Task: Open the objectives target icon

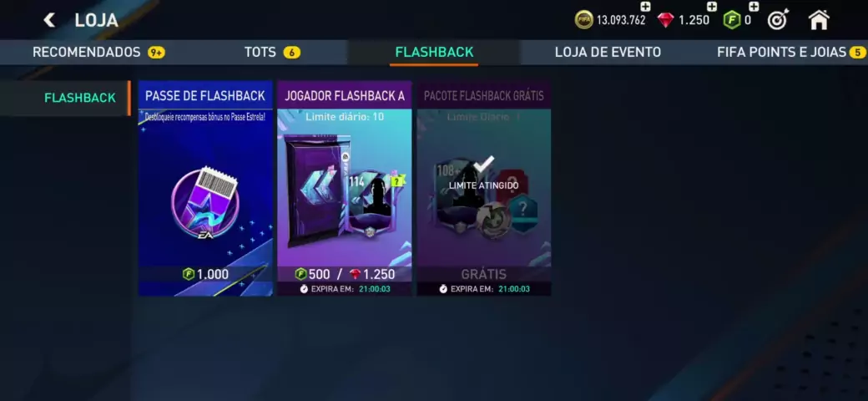Action: [778, 21]
